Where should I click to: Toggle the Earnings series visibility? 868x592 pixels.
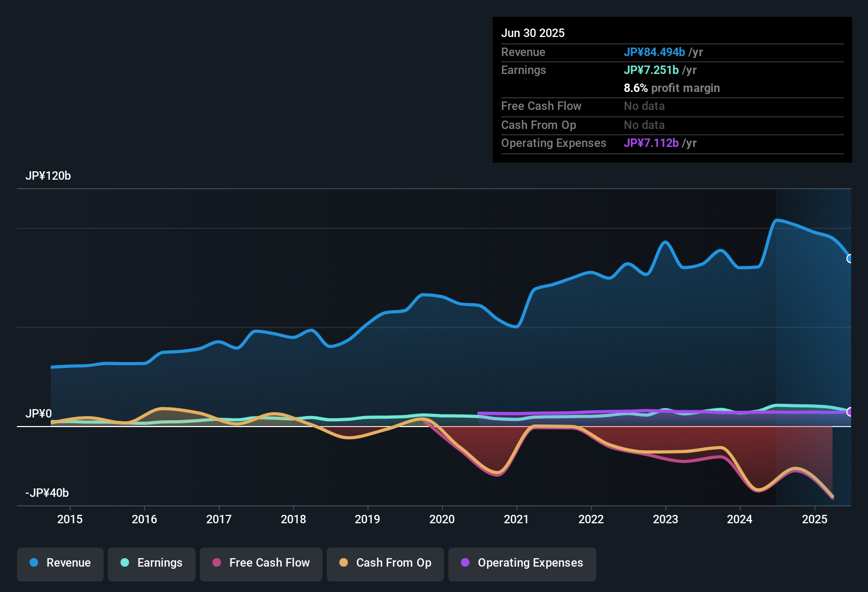click(152, 563)
